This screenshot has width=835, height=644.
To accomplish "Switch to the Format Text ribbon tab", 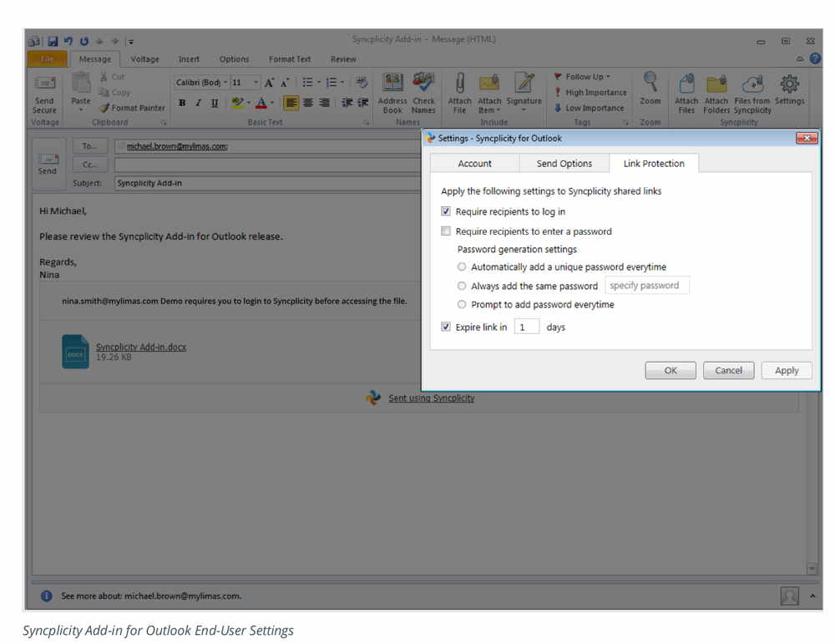I will point(290,59).
